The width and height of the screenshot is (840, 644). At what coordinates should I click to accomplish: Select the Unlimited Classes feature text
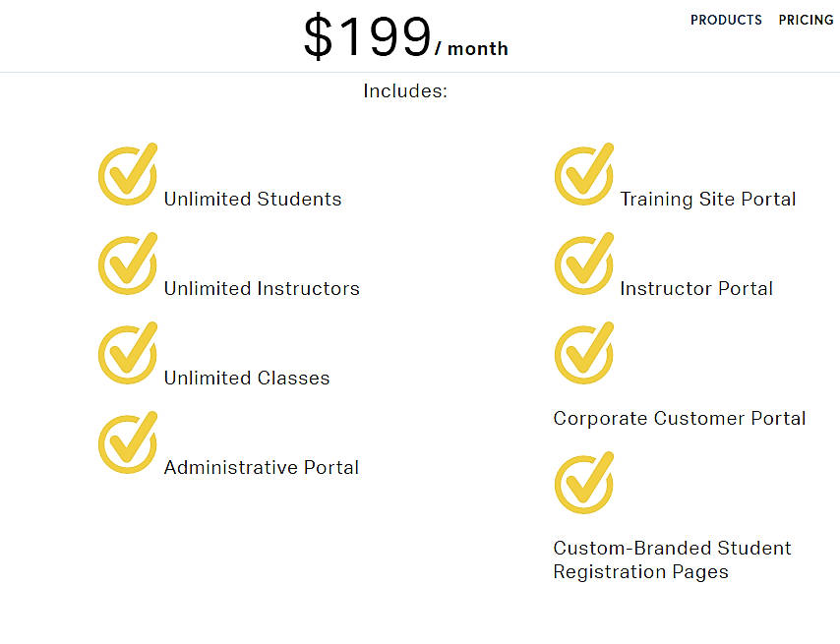[246, 378]
